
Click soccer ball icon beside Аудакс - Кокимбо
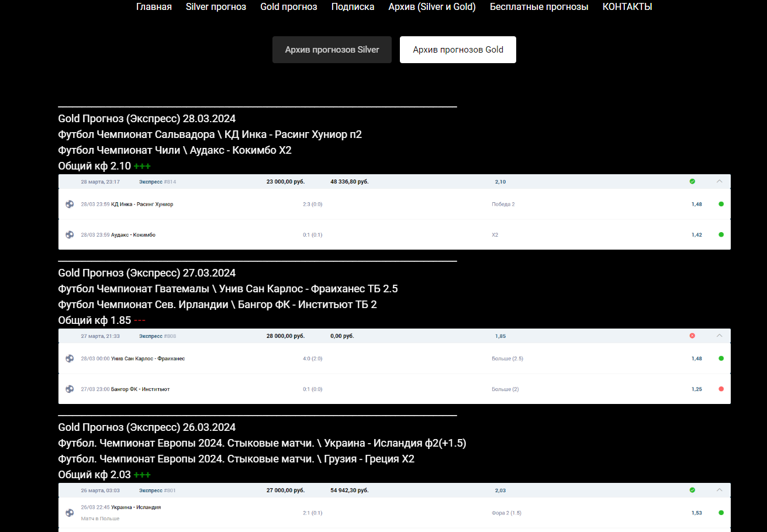click(70, 234)
